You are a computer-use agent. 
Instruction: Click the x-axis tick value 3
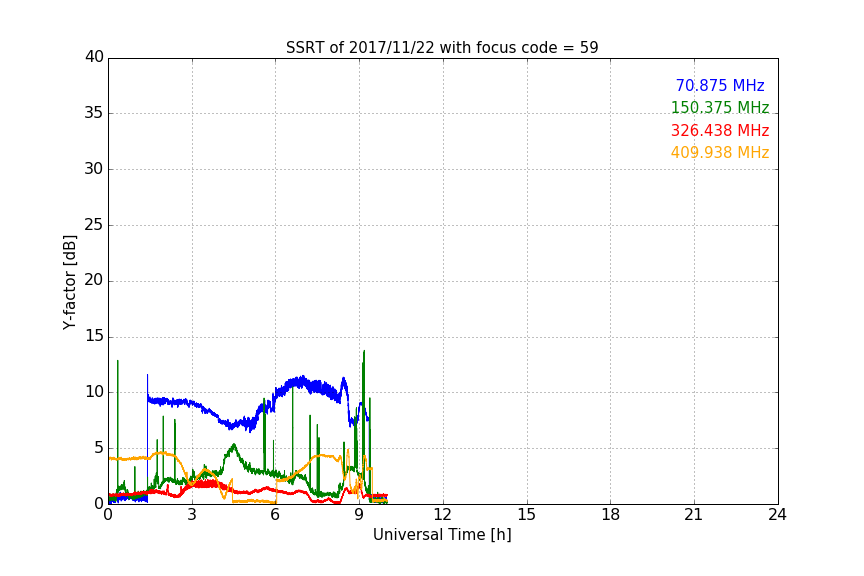[x=192, y=515]
